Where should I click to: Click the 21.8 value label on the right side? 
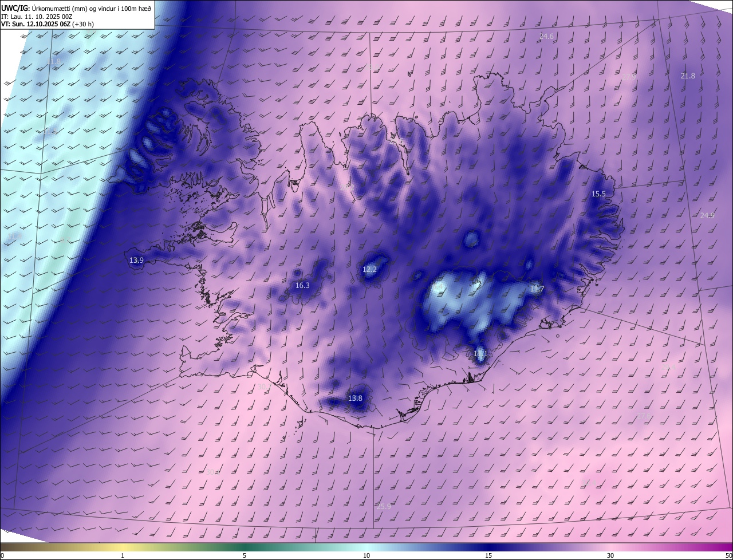tap(688, 76)
